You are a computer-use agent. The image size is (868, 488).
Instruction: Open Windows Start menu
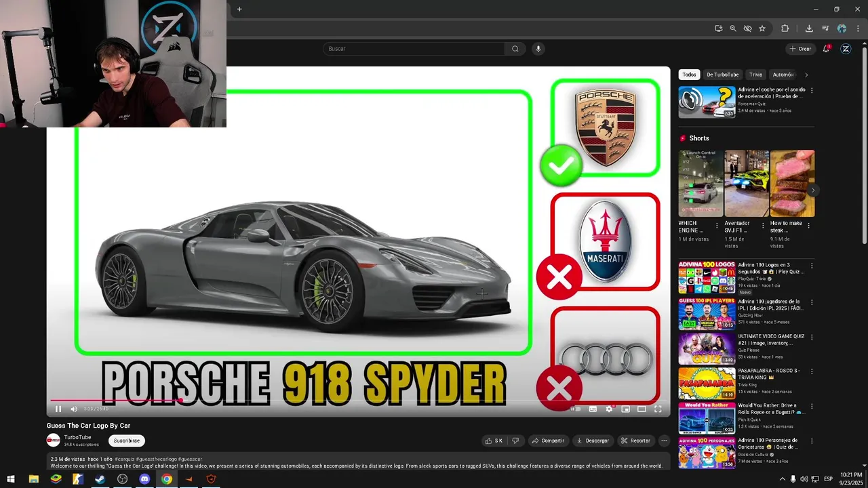click(x=10, y=479)
